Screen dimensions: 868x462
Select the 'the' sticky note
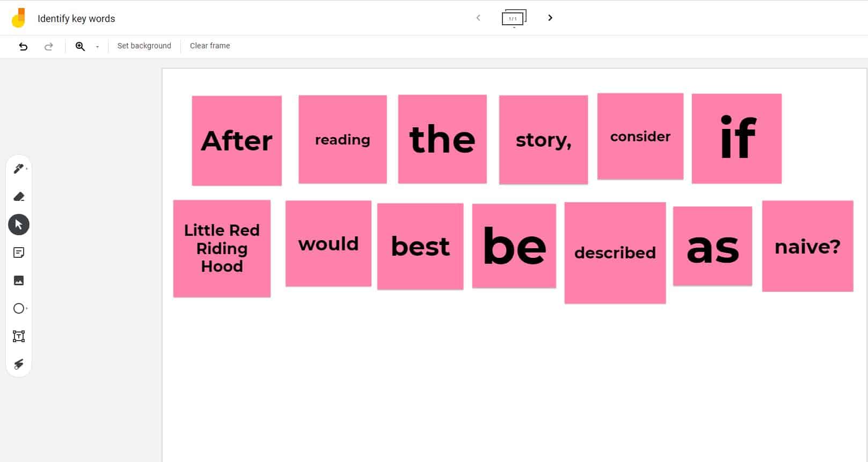[x=442, y=139]
